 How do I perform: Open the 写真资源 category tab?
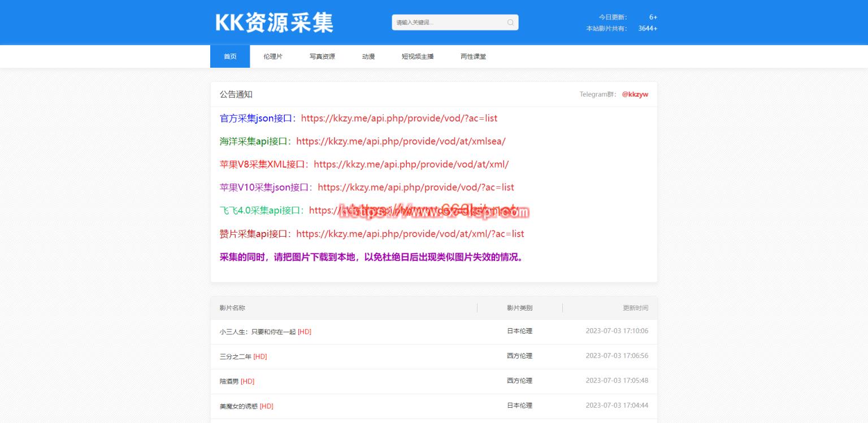(x=322, y=56)
